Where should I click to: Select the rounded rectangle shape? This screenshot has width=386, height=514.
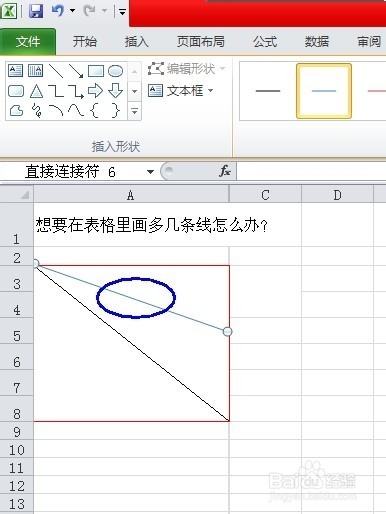point(16,91)
